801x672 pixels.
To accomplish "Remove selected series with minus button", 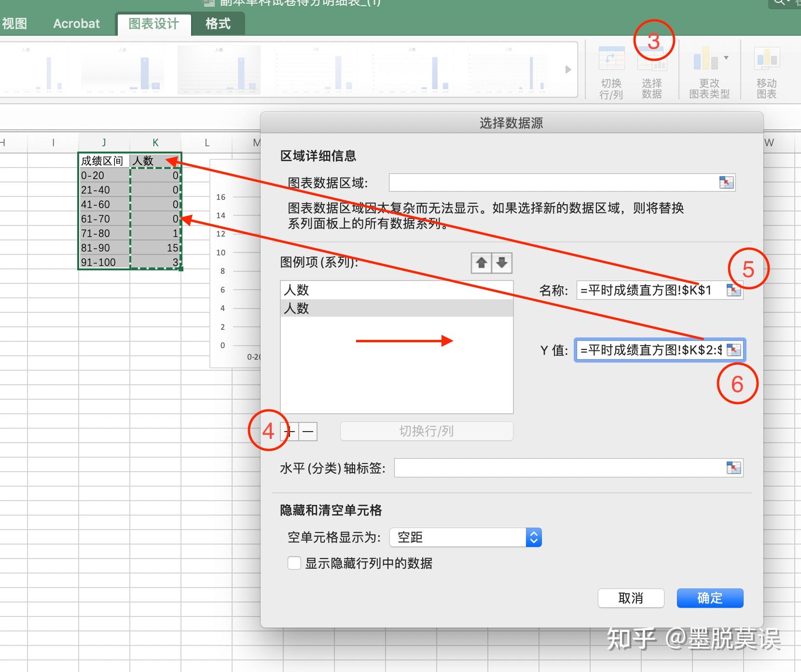I will (x=308, y=432).
